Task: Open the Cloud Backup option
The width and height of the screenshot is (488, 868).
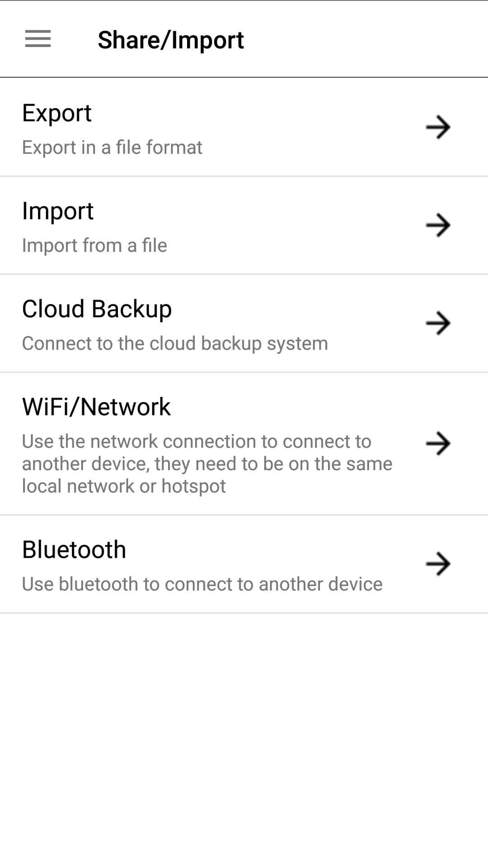Action: click(97, 309)
